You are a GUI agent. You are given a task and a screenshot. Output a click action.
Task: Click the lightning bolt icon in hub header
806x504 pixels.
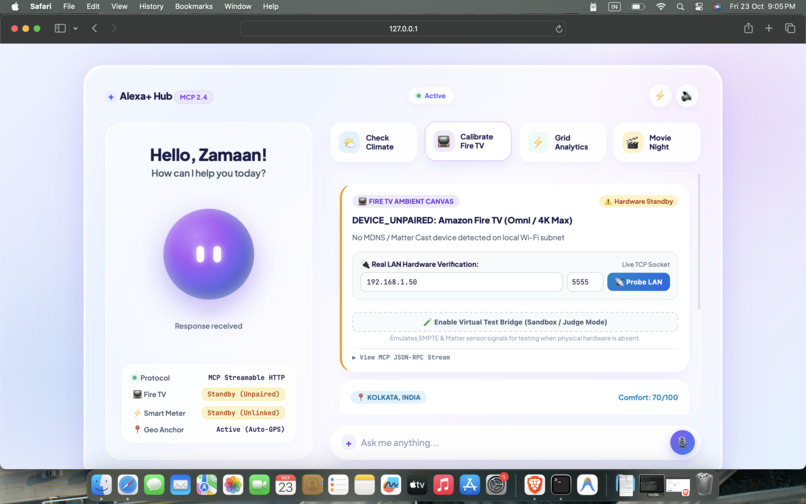pyautogui.click(x=660, y=96)
